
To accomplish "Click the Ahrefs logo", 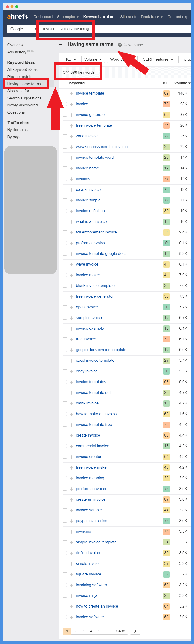I will [x=17, y=16].
